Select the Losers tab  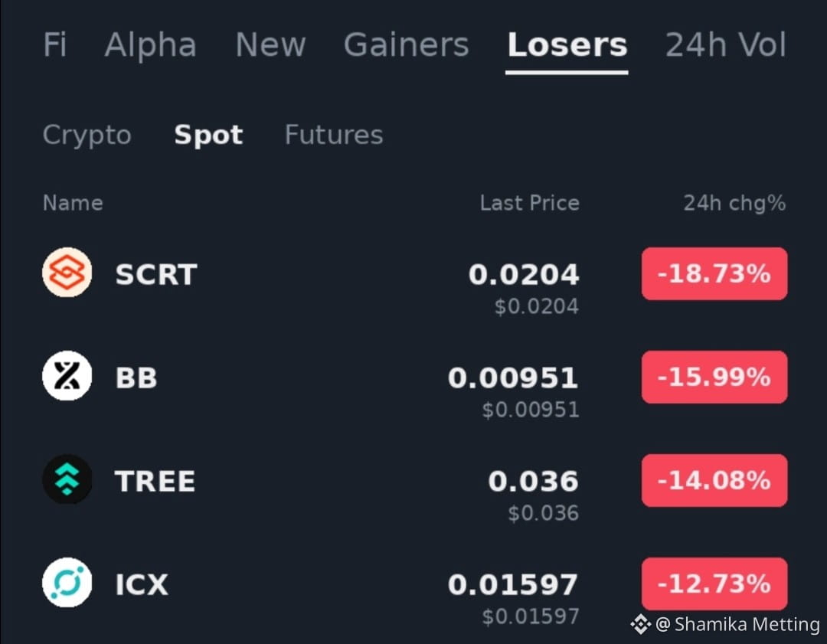[x=567, y=45]
